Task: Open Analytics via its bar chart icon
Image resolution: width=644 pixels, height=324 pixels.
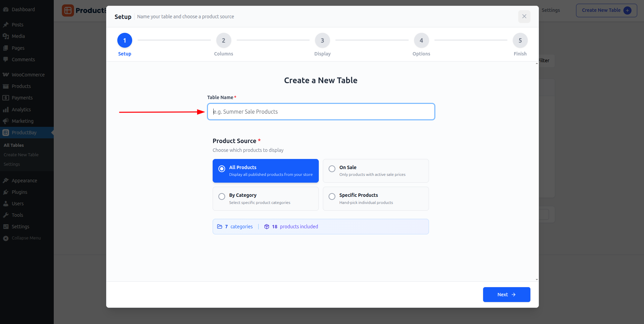Action: (6, 110)
